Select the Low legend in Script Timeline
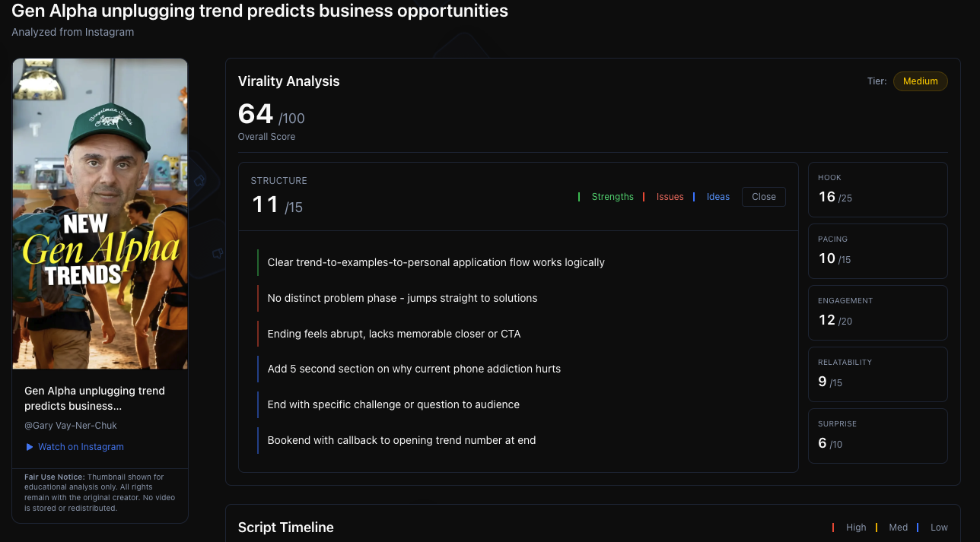Viewport: 980px width, 542px height. tap(939, 528)
